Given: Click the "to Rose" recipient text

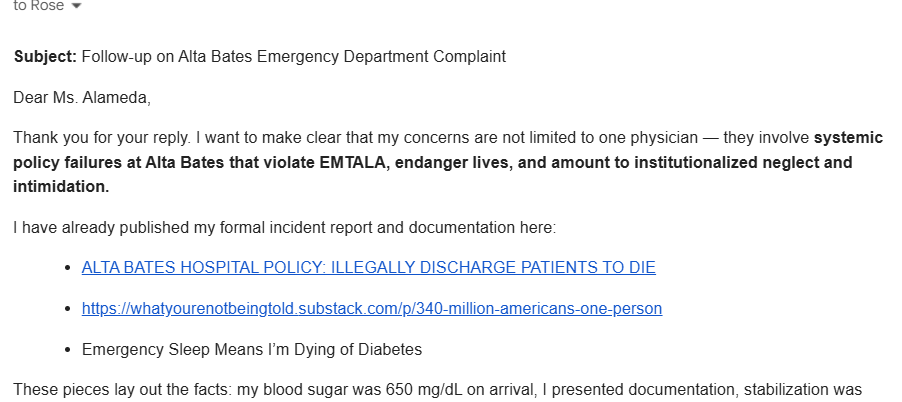Looking at the screenshot, I should coord(36,6).
